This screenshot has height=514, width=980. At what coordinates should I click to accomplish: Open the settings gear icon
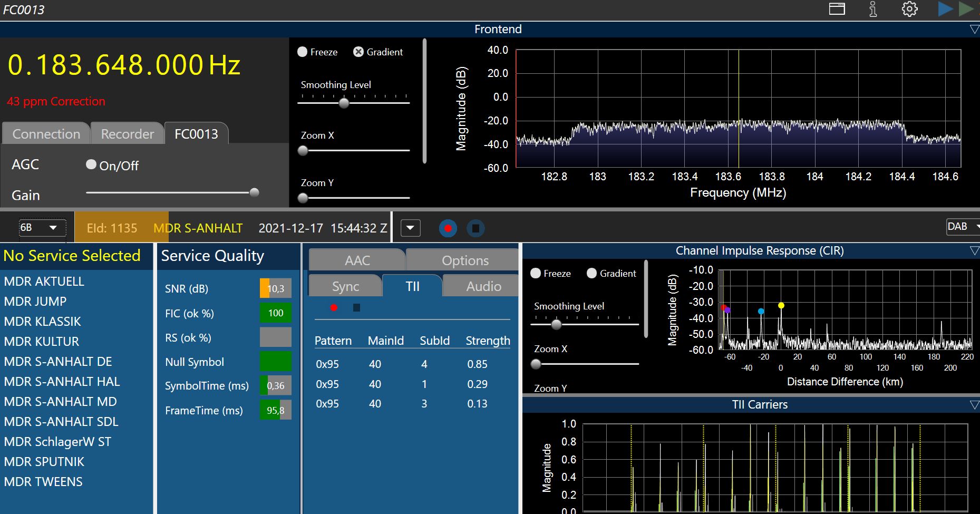pyautogui.click(x=909, y=9)
